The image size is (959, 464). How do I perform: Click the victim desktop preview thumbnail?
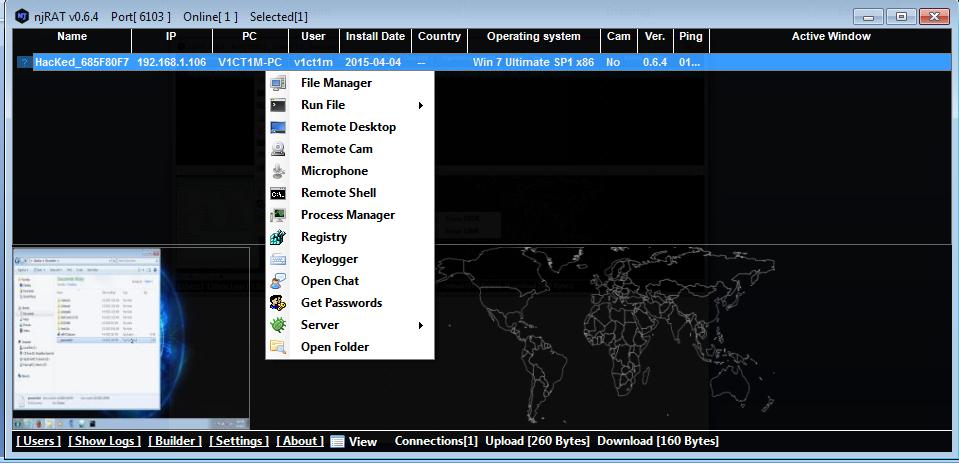tap(131, 338)
